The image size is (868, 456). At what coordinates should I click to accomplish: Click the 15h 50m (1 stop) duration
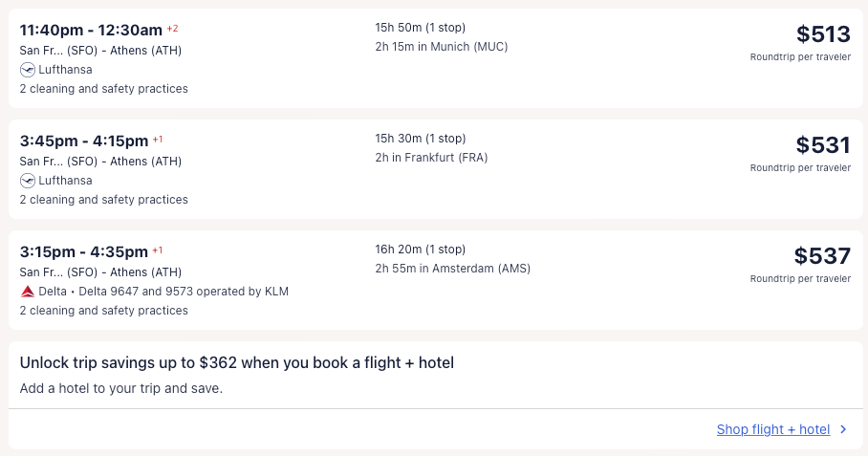point(420,28)
